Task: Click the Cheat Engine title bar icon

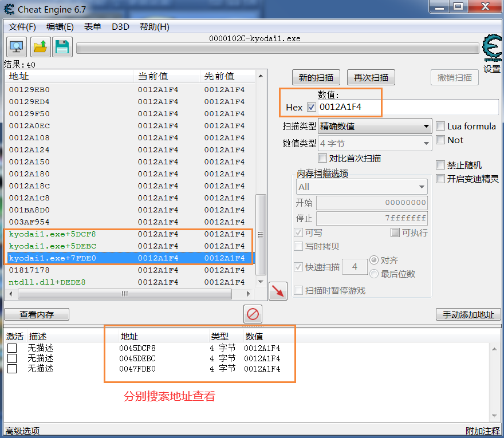Action: point(9,9)
